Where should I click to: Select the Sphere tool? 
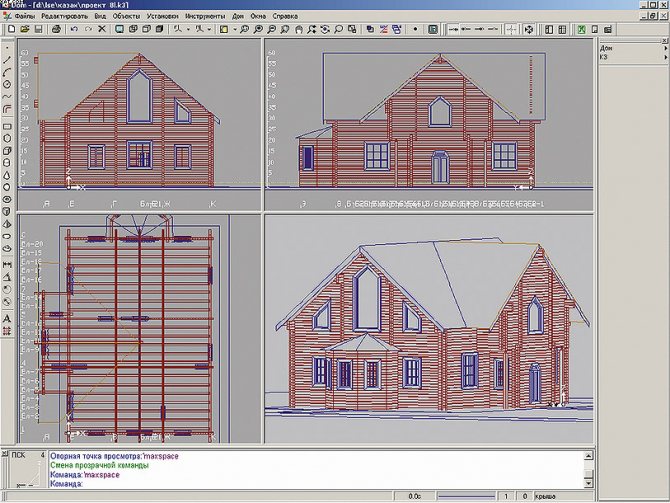pos(7,187)
